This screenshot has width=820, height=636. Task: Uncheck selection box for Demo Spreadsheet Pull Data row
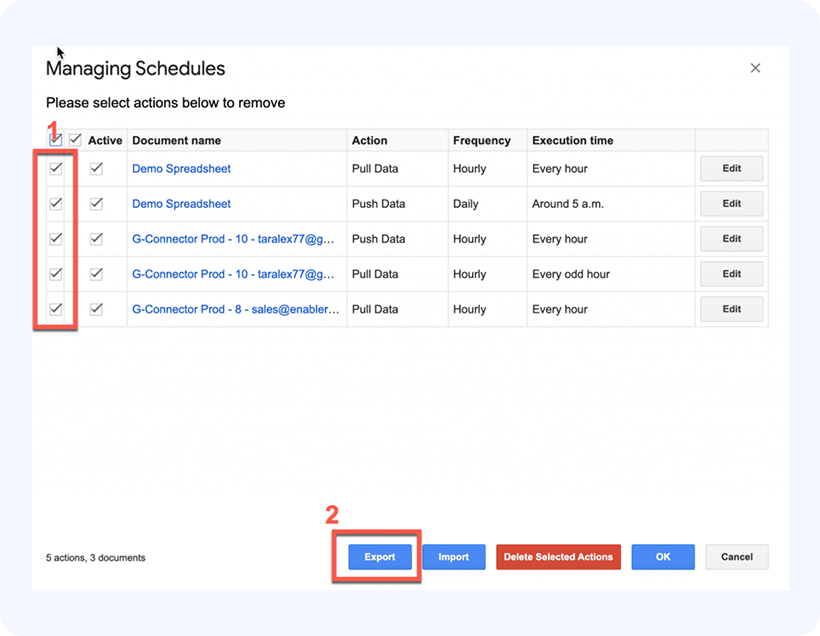(x=56, y=169)
